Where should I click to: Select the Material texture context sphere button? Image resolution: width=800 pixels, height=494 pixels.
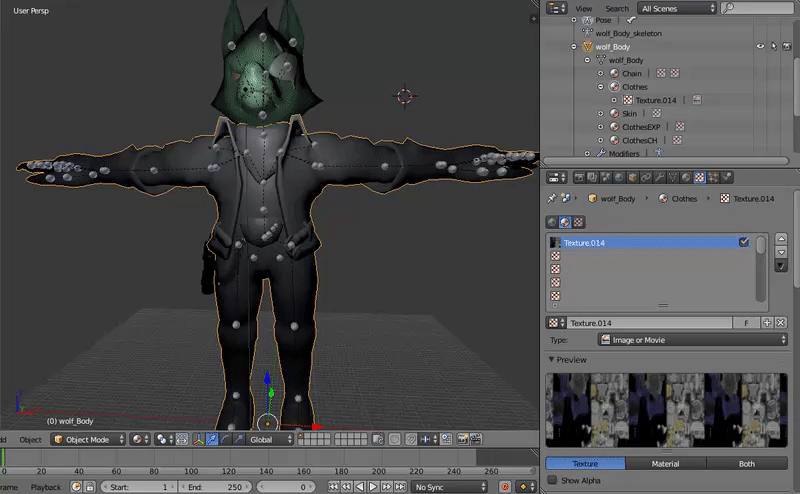coord(565,223)
